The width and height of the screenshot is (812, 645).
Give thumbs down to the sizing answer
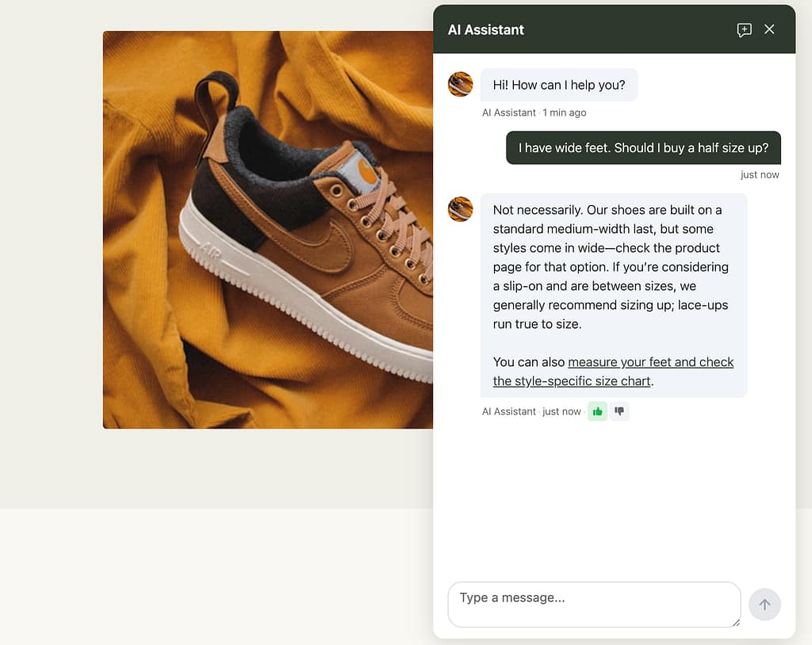click(x=619, y=411)
